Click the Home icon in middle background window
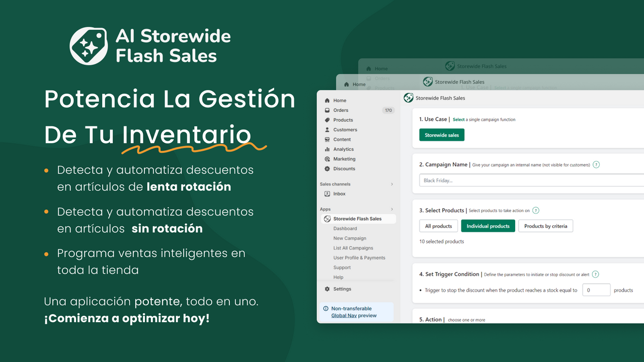Viewport: 644px width, 362px height. [x=346, y=84]
